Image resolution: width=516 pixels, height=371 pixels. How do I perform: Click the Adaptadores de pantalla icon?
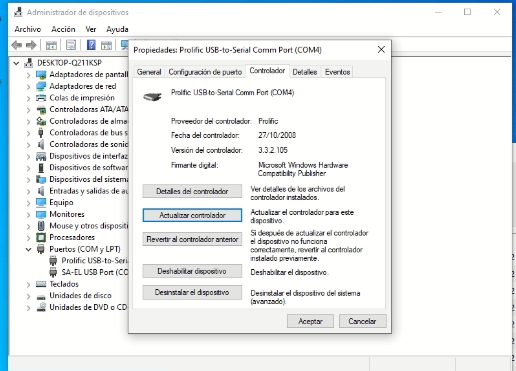(41, 75)
